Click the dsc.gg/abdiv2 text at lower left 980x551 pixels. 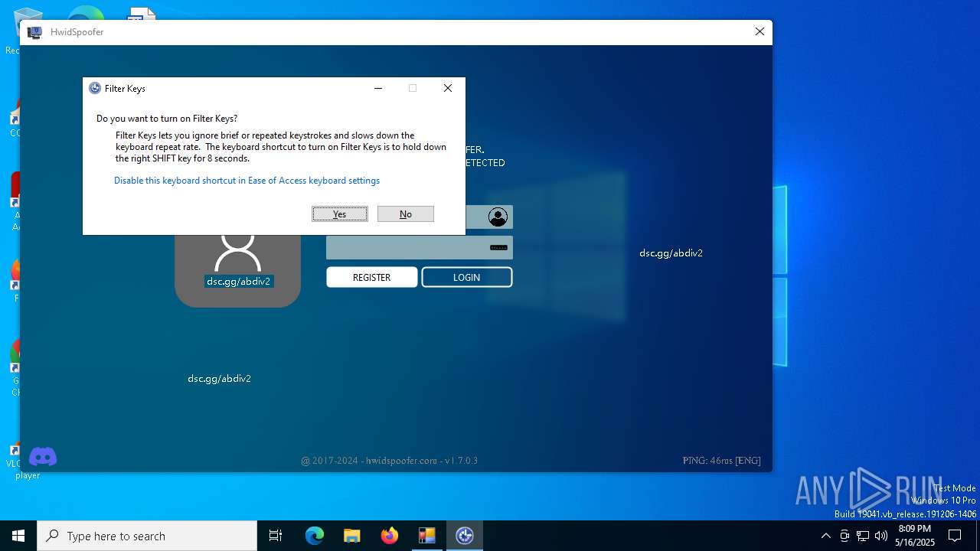pyautogui.click(x=220, y=379)
